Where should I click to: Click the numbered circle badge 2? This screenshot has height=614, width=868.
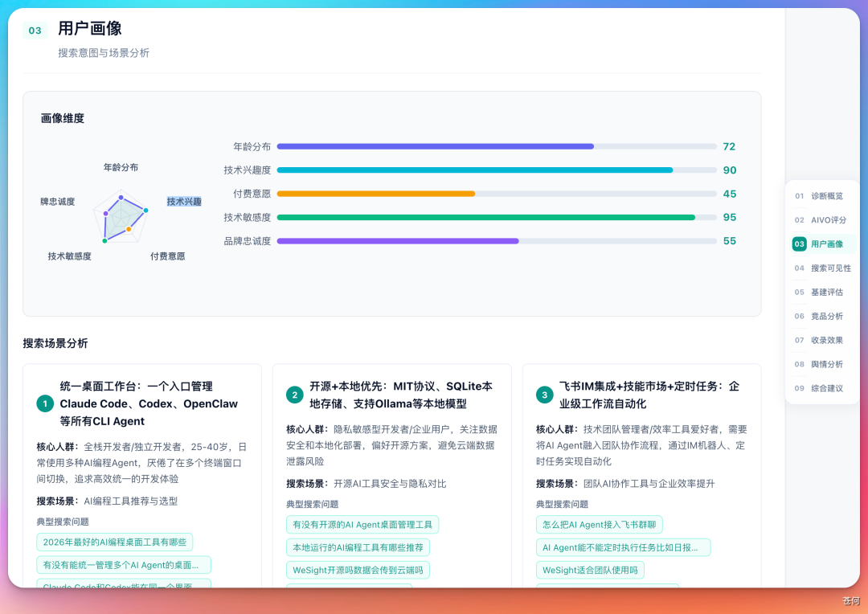pos(294,395)
